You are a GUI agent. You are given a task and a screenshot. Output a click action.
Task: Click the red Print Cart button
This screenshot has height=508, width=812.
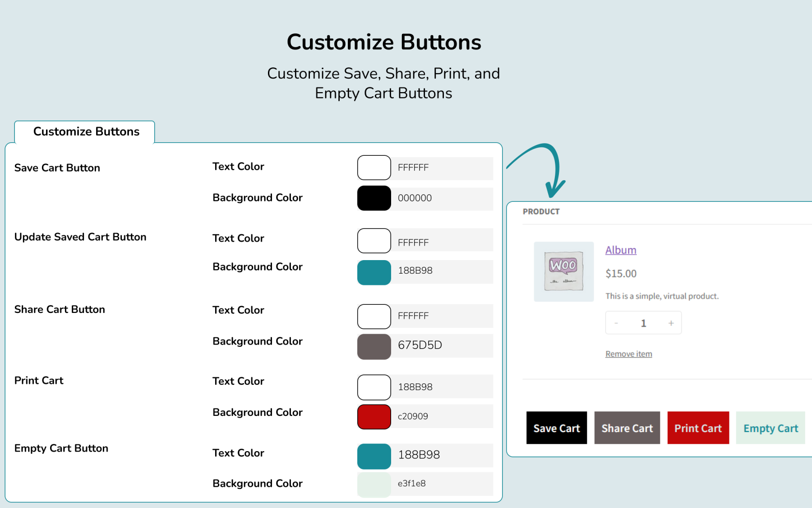[698, 428]
